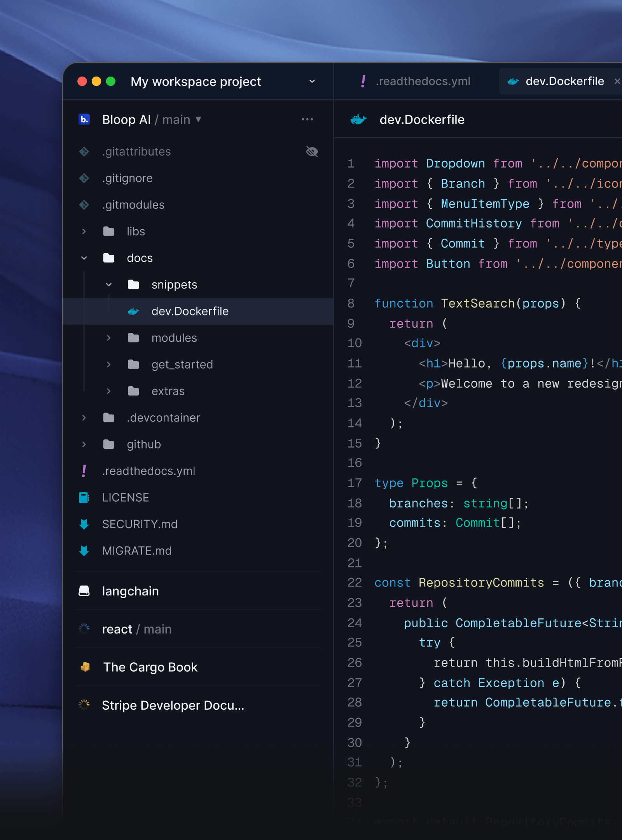Open the My workspace project dropdown
The height and width of the screenshot is (840, 622).
click(312, 81)
